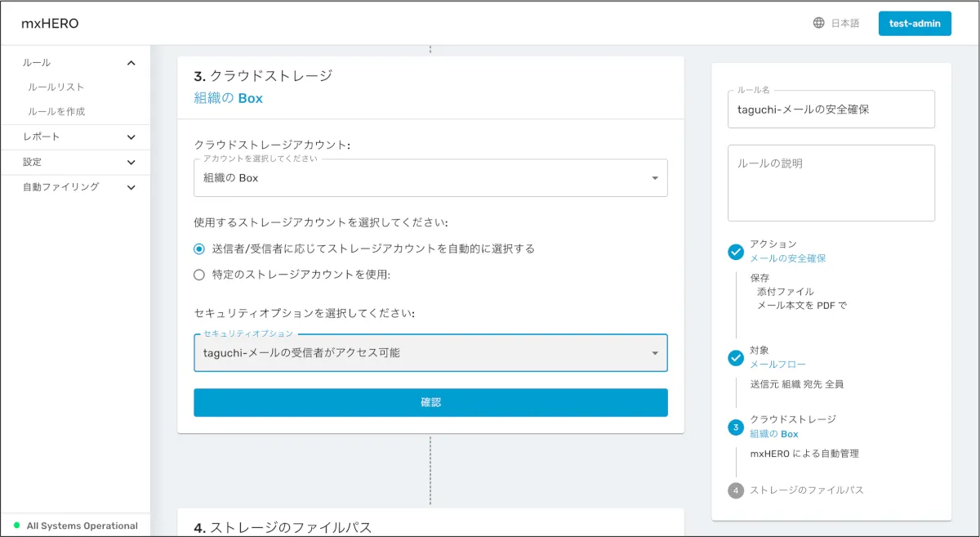Expand the 設定 sidebar section
This screenshot has height=537, width=980.
click(x=131, y=163)
